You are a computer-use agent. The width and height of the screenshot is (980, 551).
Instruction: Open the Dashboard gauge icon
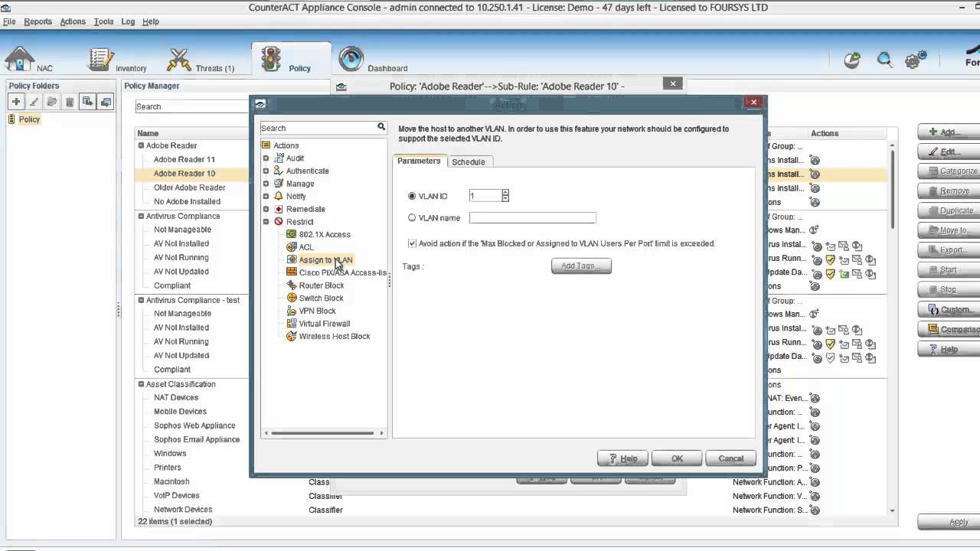(x=351, y=59)
